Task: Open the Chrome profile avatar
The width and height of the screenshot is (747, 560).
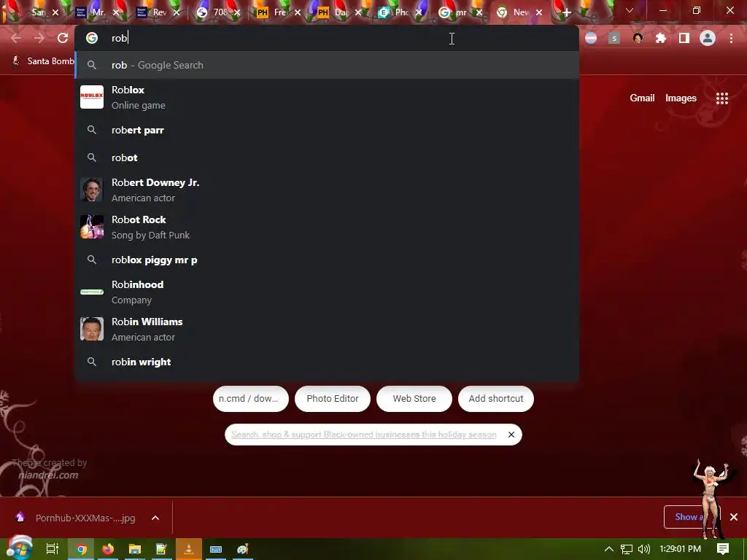Action: (x=708, y=38)
